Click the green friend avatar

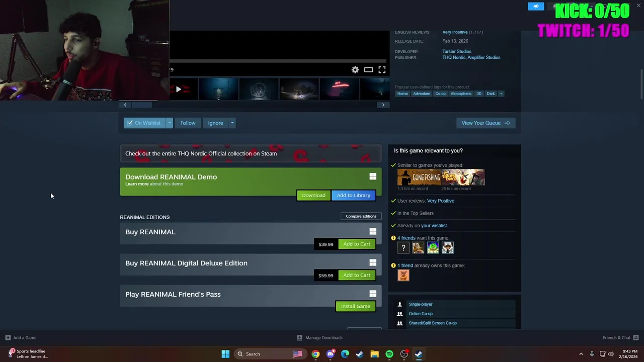(433, 247)
